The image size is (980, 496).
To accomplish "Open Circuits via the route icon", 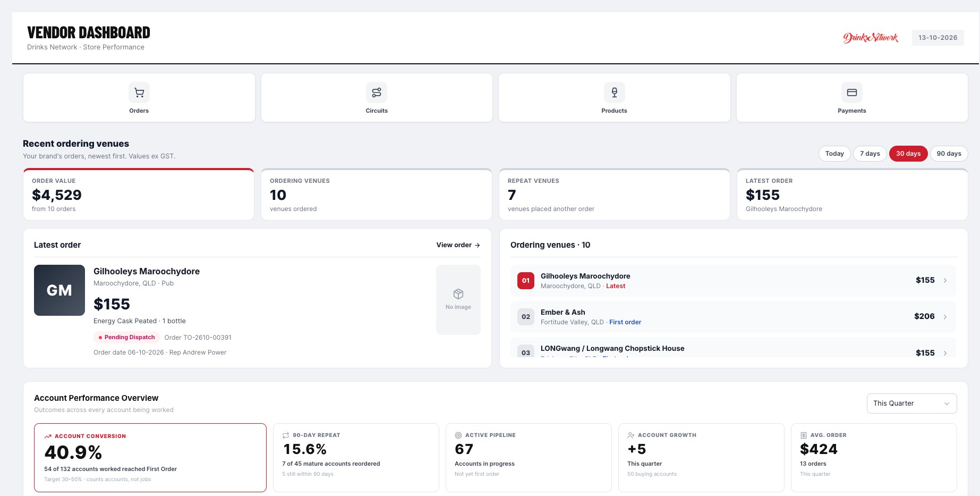I will coord(377,93).
